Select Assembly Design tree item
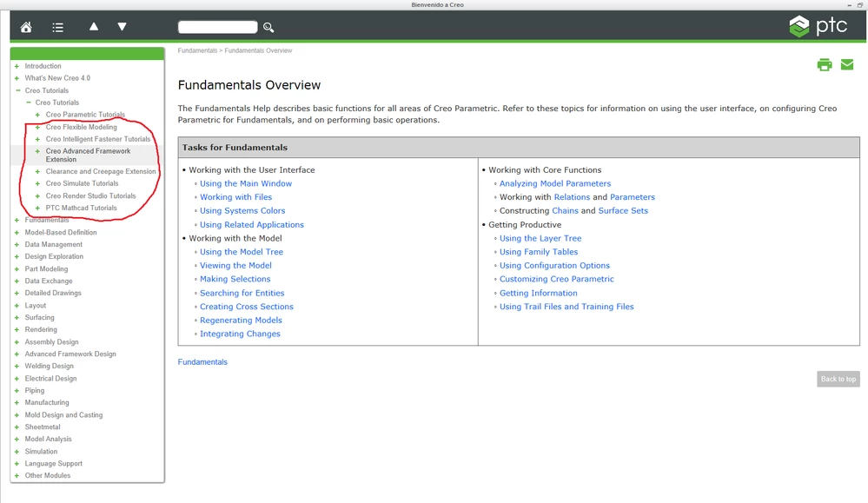 (51, 342)
